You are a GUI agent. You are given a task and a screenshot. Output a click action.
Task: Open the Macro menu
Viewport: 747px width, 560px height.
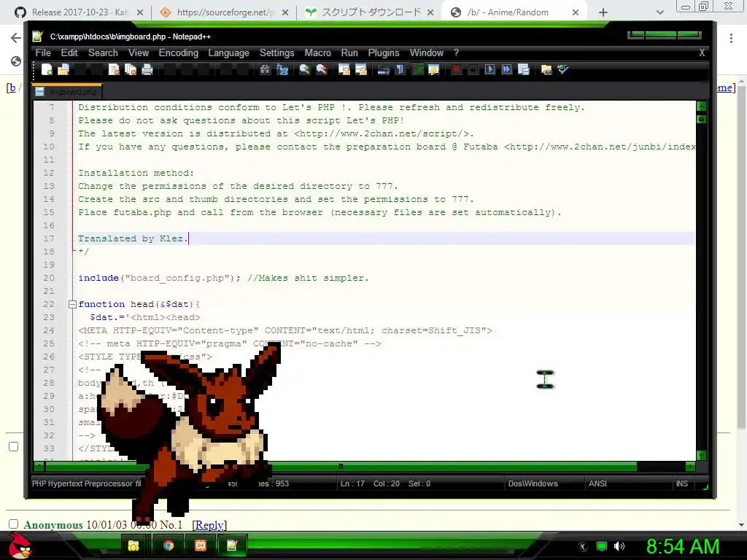coord(318,52)
